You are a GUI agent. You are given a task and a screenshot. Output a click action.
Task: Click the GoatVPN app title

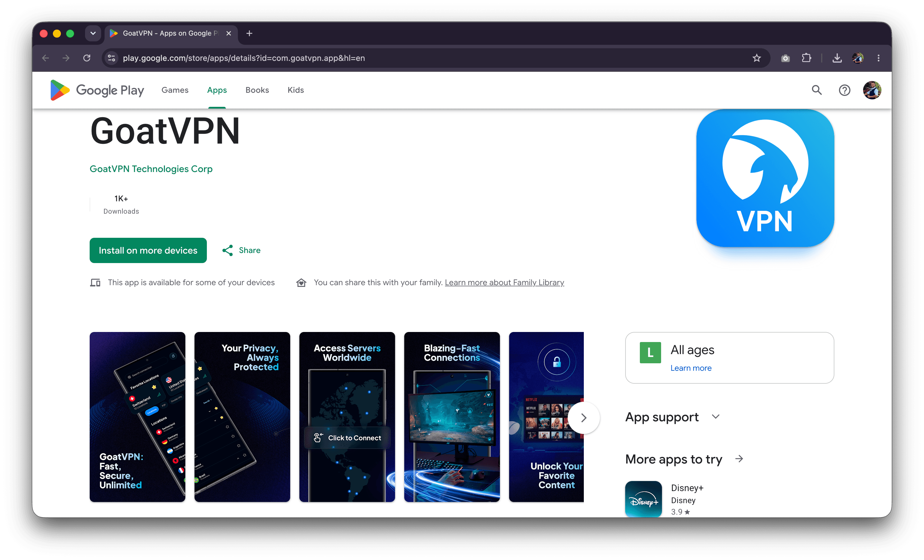tap(165, 131)
